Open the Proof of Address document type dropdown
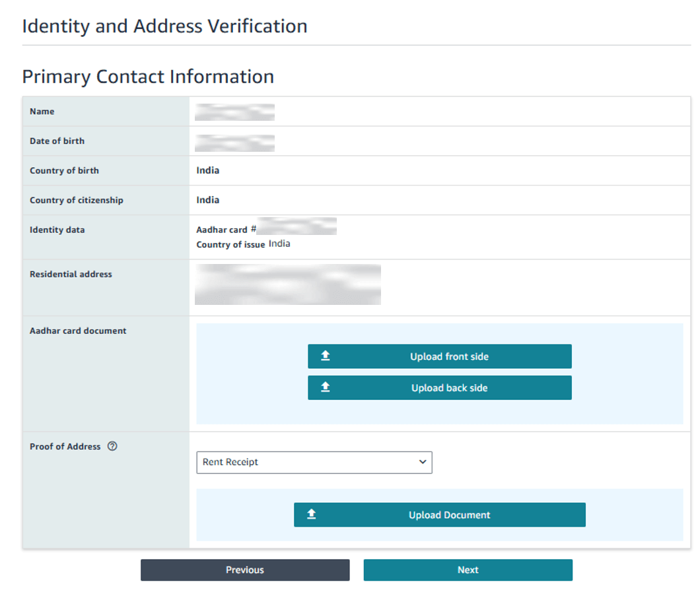Screen dimensions: 700x594 point(314,462)
